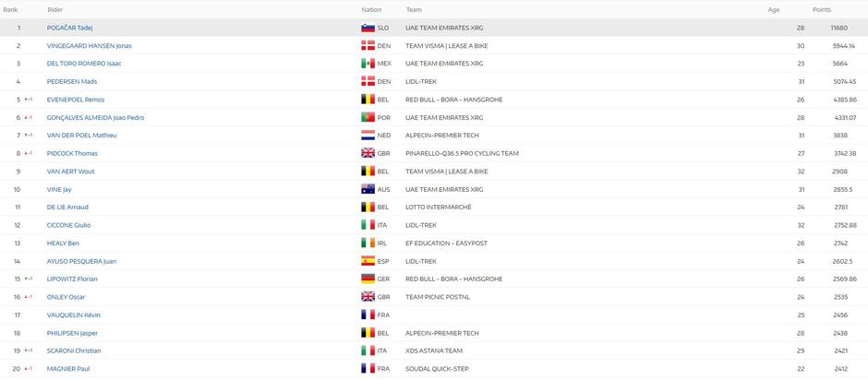
Task: Click the rank change arrow beside Evenepoel
Action: click(28, 100)
